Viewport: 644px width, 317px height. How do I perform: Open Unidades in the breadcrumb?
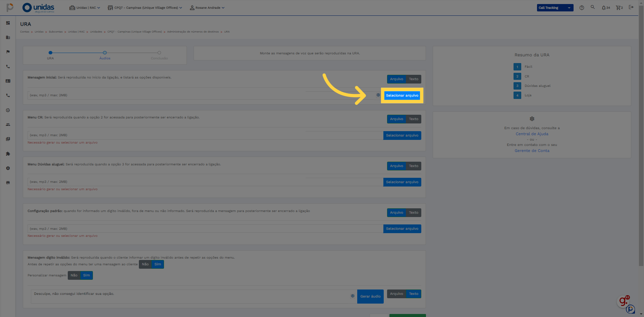96,32
